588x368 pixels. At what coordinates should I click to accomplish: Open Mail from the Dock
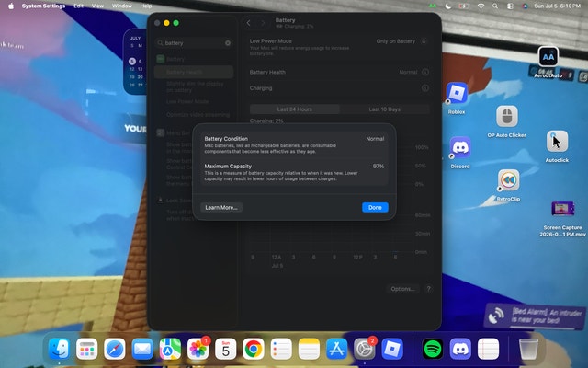pyautogui.click(x=142, y=349)
